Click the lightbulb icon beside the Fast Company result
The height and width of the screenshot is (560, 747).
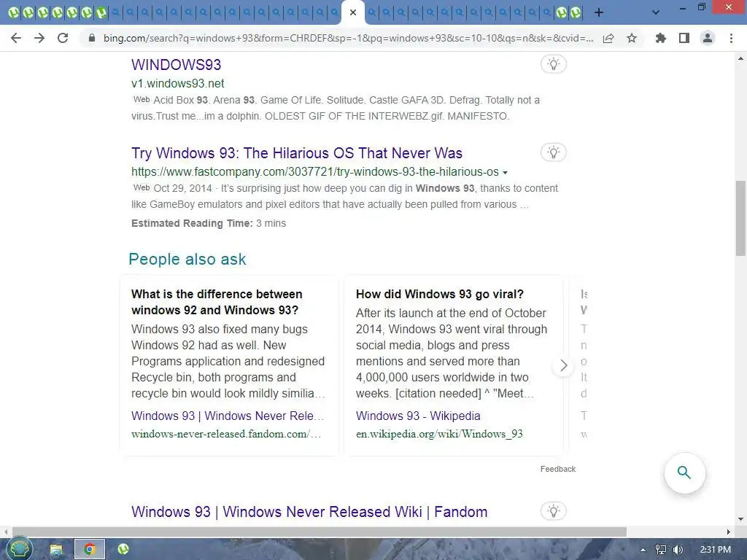(x=553, y=152)
